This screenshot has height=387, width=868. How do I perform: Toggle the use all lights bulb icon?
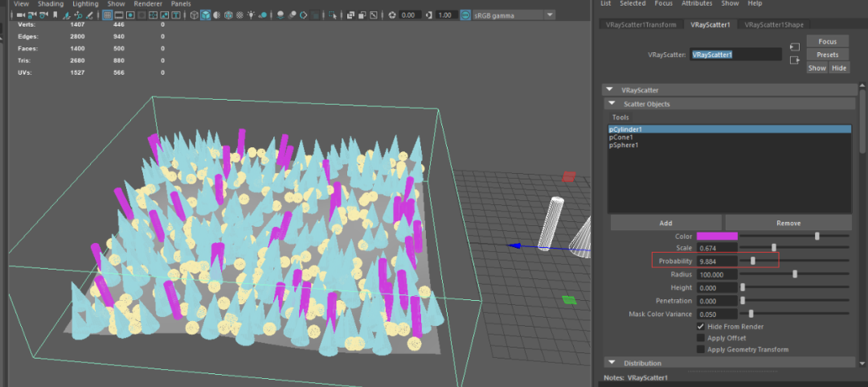[252, 15]
